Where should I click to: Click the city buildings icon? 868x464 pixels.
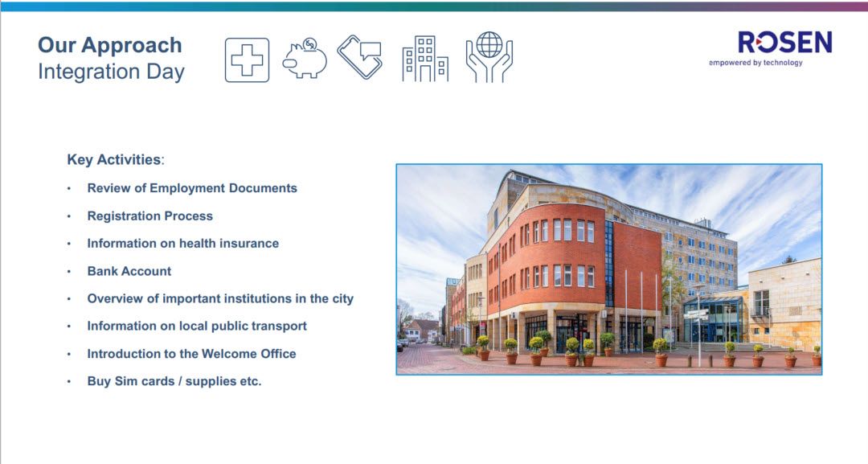coord(425,59)
